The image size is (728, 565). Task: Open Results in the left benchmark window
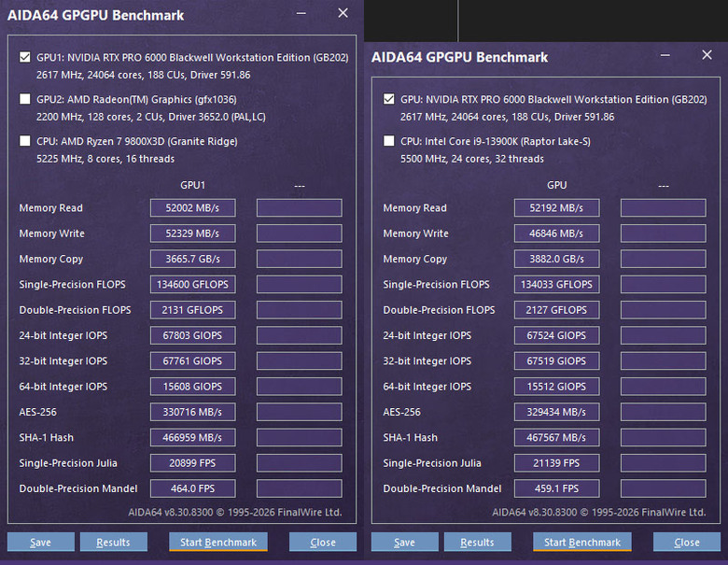(114, 543)
